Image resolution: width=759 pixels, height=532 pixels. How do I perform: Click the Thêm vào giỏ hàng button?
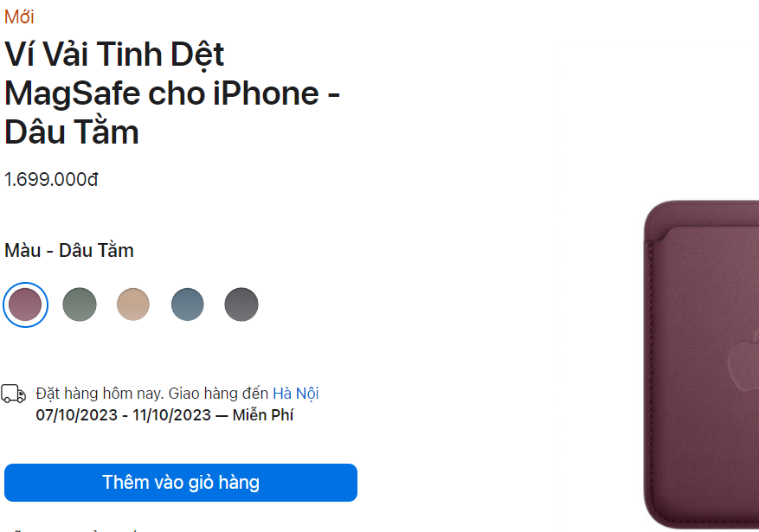coord(180,483)
